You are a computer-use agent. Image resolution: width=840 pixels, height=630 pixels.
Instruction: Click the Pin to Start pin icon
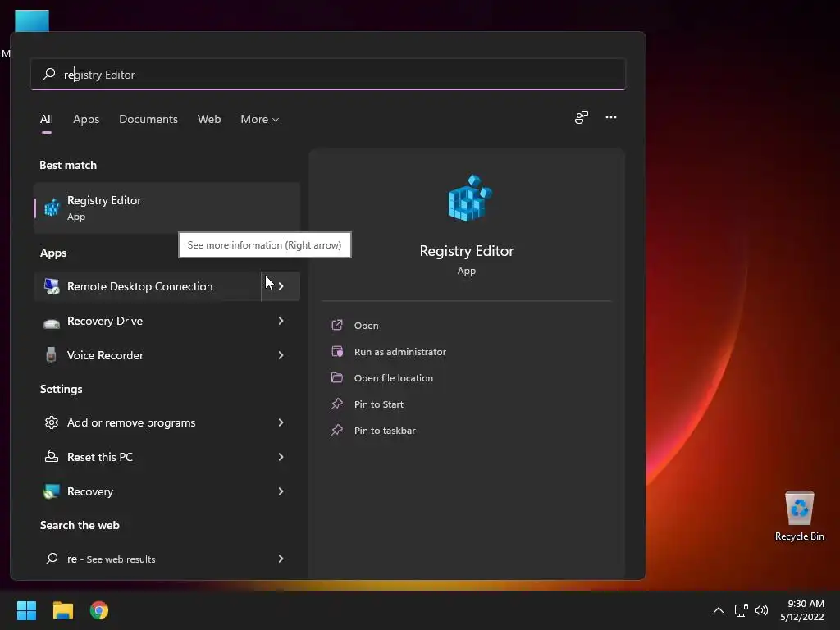tap(337, 404)
